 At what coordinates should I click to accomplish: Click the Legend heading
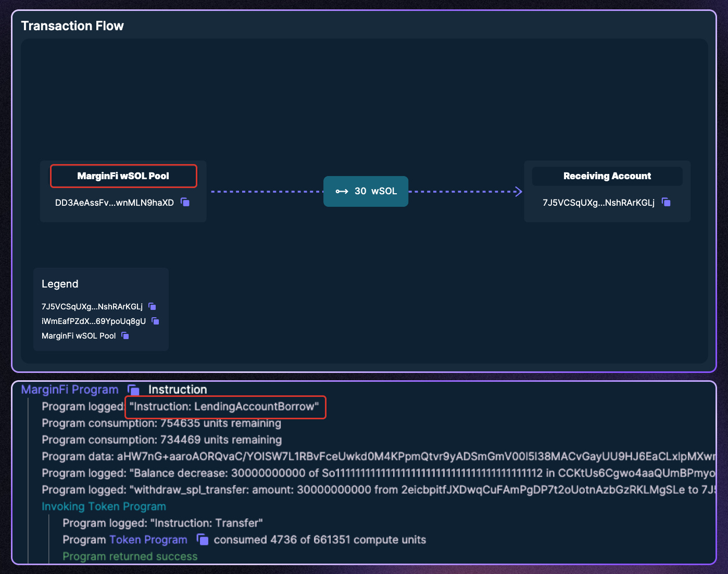[x=60, y=284]
